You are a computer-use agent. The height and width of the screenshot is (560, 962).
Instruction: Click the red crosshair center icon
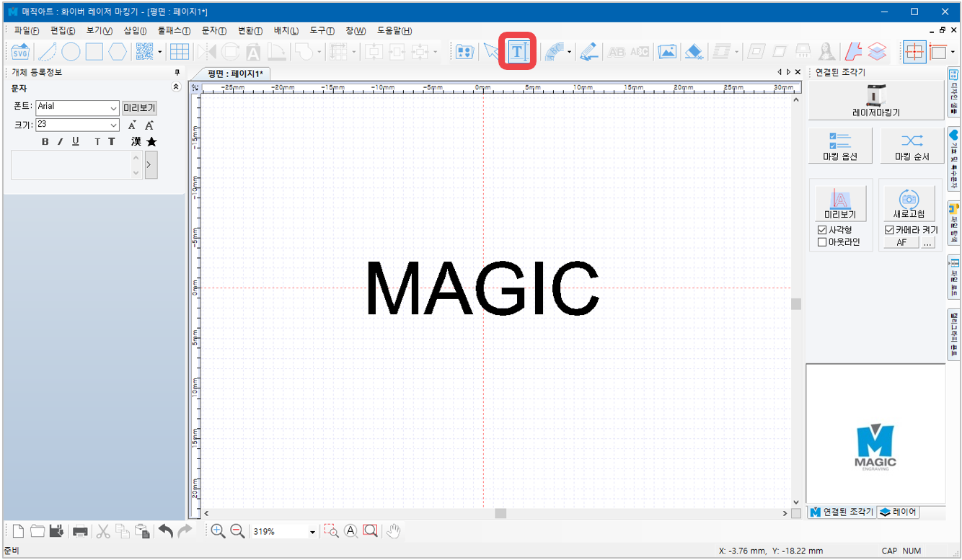[914, 52]
